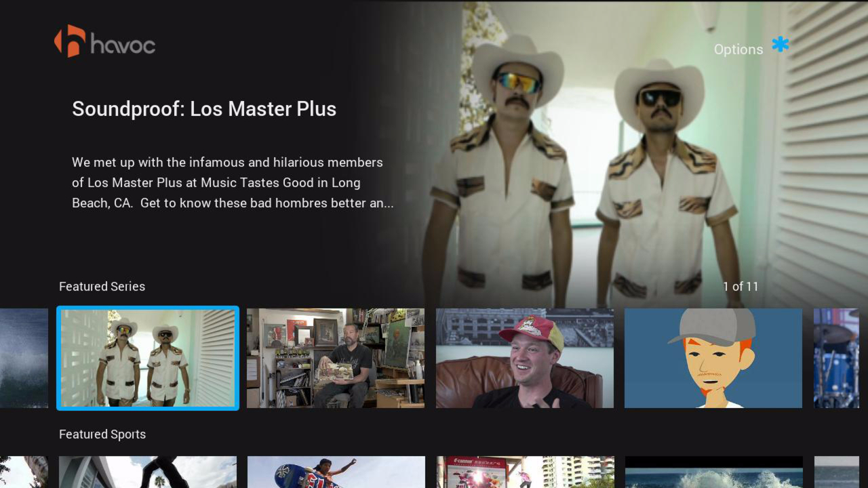Open the cartoon character video in Featured Series
The image size is (868, 488).
(x=713, y=358)
